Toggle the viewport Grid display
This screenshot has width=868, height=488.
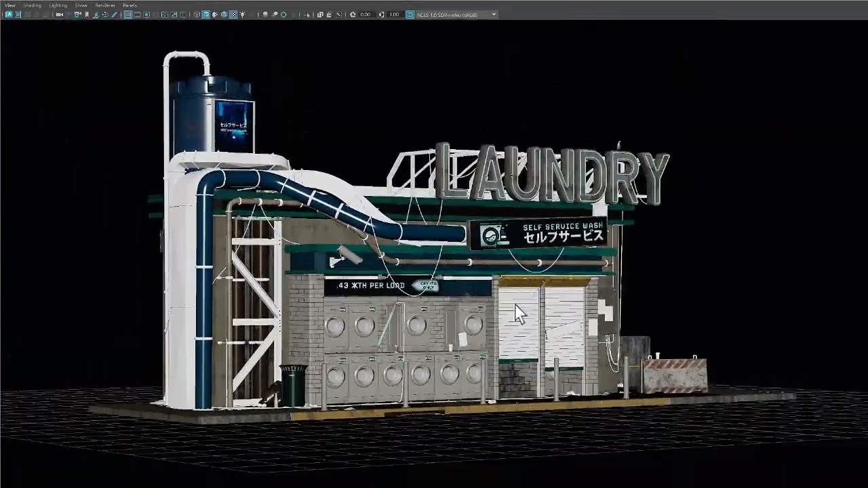[x=128, y=14]
